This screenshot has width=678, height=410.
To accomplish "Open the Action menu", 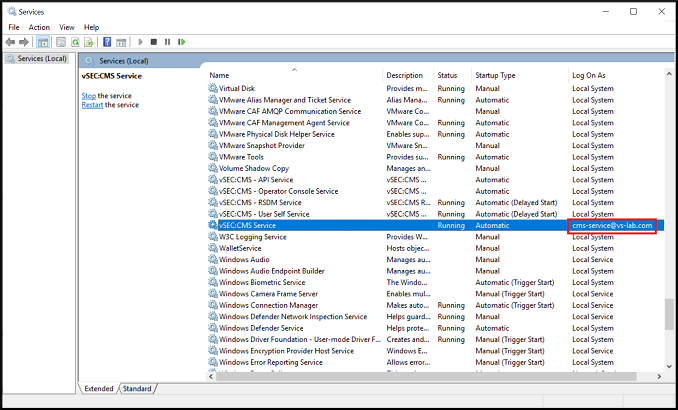I will click(x=39, y=27).
